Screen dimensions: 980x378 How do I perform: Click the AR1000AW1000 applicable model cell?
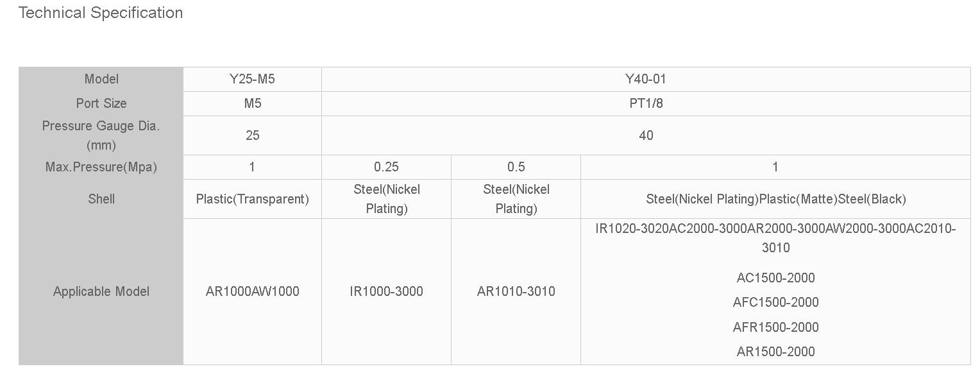pyautogui.click(x=252, y=291)
